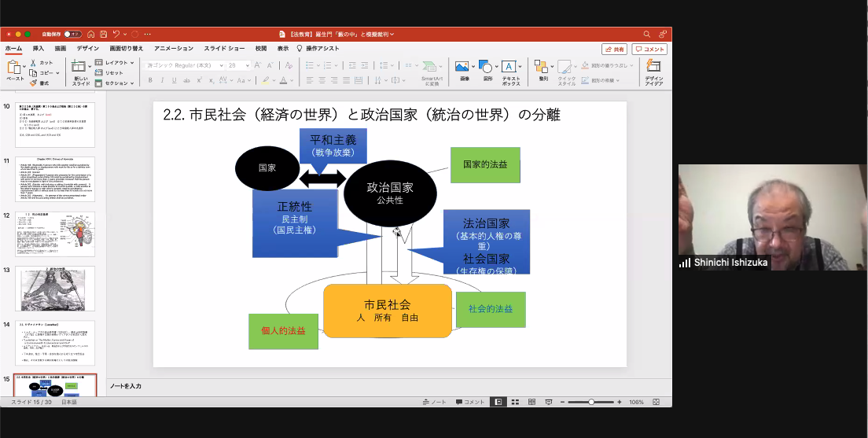Click the decrease indent icon
Viewport: 868px width, 438px height.
click(x=351, y=65)
